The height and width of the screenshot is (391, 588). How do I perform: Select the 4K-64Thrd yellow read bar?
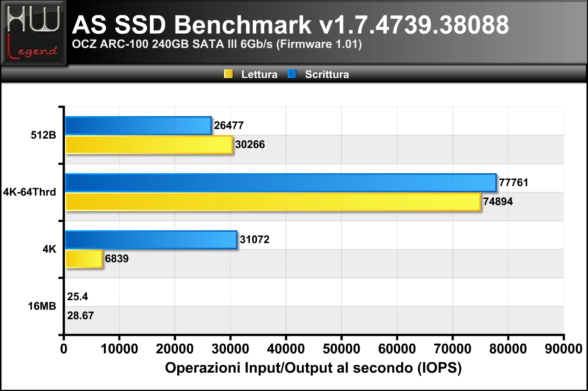point(273,201)
